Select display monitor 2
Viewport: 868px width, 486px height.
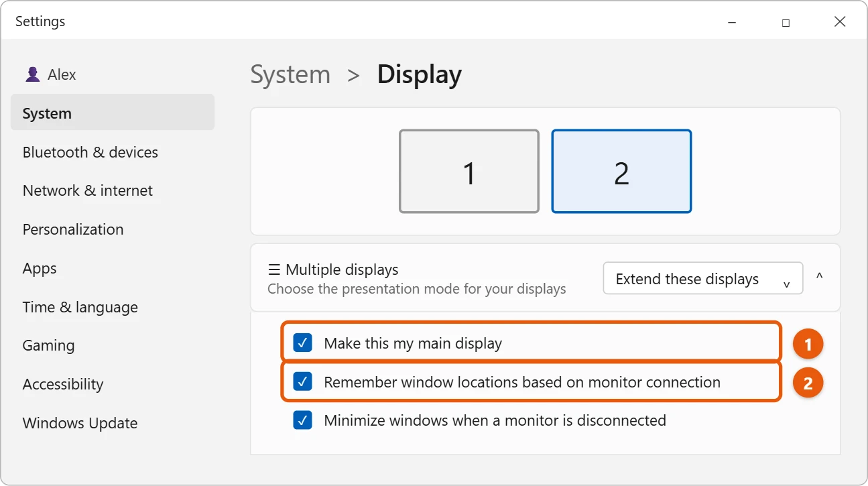(621, 172)
